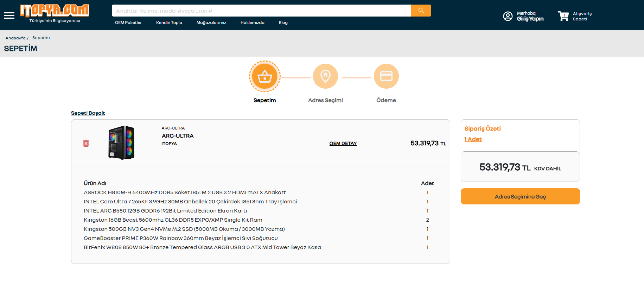
Task: Click the Sepeti Boşalt link
Action: (x=88, y=113)
